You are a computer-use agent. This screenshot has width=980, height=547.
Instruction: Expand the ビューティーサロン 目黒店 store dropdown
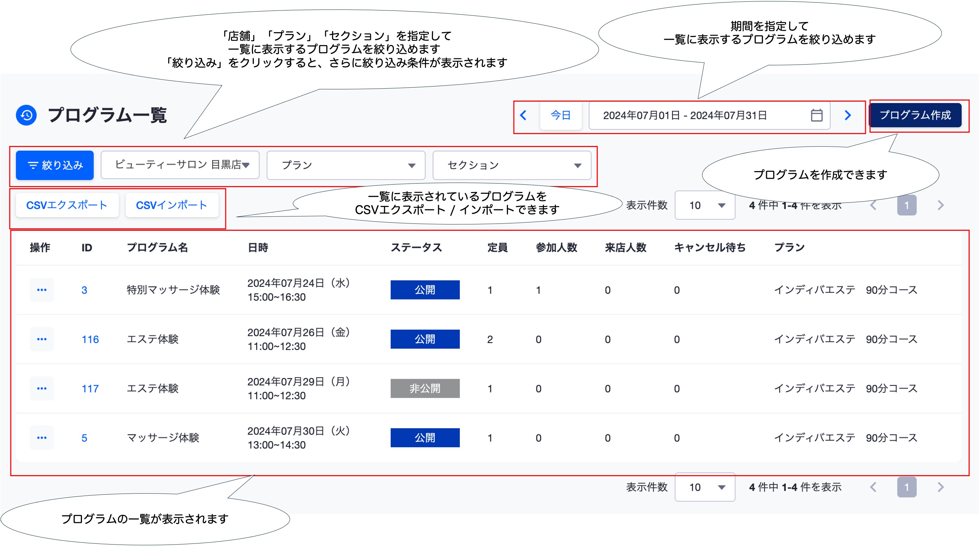tap(180, 165)
